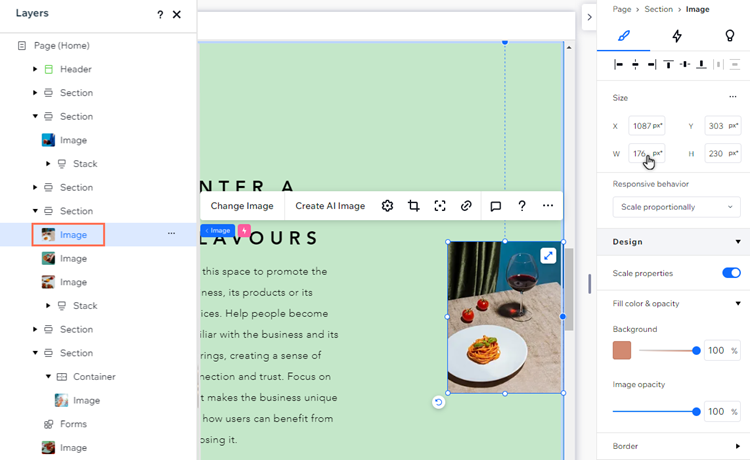
Task: Click distribute vertically icon
Action: point(735,64)
